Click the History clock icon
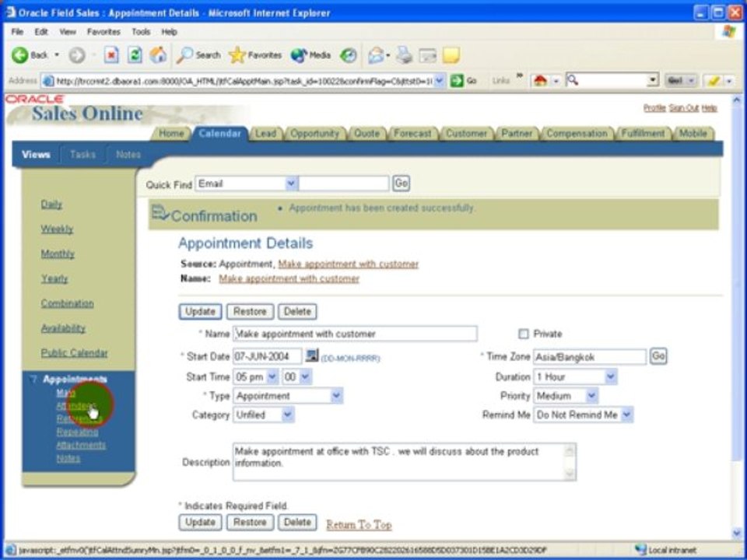The height and width of the screenshot is (560, 747). 349,55
